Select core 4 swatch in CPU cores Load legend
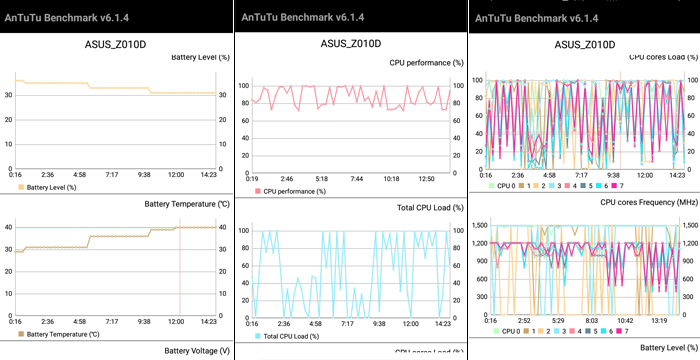 (x=567, y=185)
